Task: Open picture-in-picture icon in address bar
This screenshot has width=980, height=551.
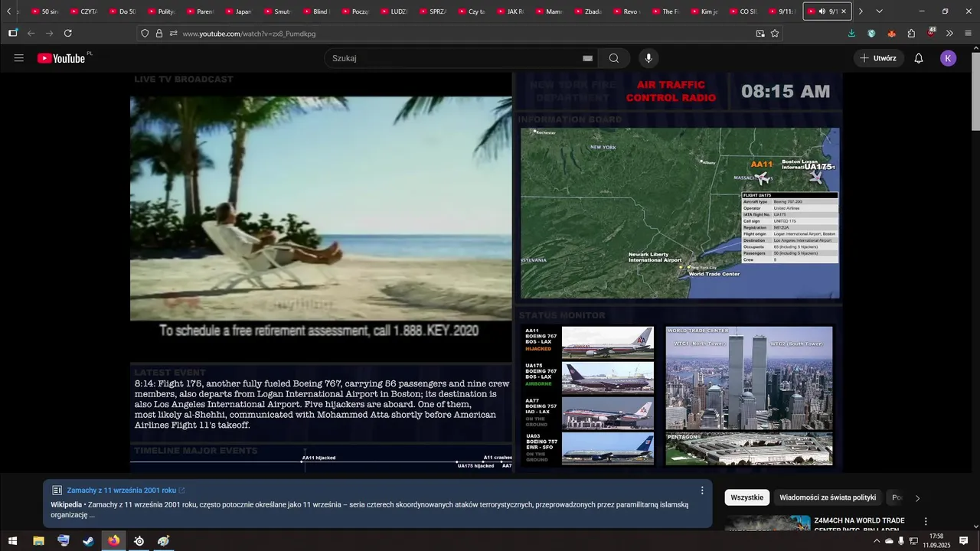Action: 760,34
